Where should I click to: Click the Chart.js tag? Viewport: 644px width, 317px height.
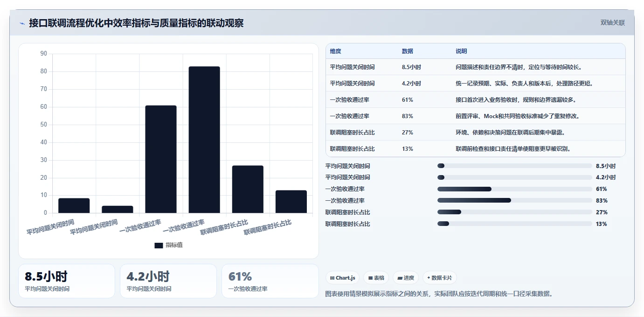pos(342,278)
